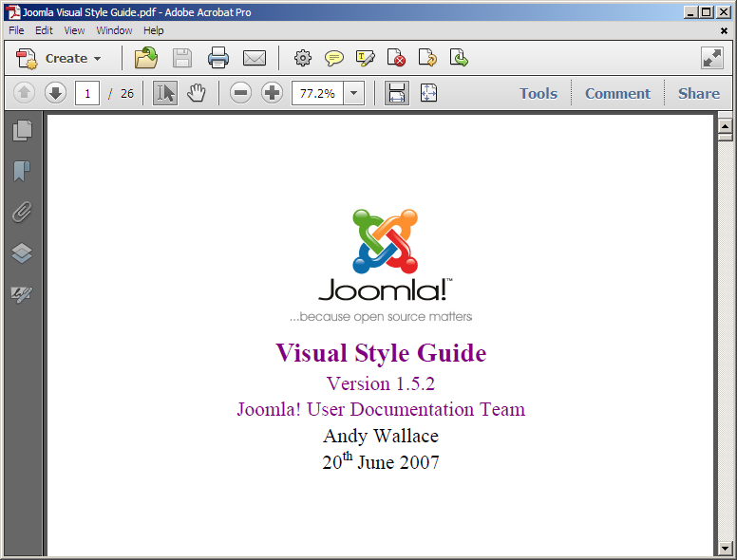Open a file with the folder icon
Image resolution: width=737 pixels, height=560 pixels.
tap(145, 59)
